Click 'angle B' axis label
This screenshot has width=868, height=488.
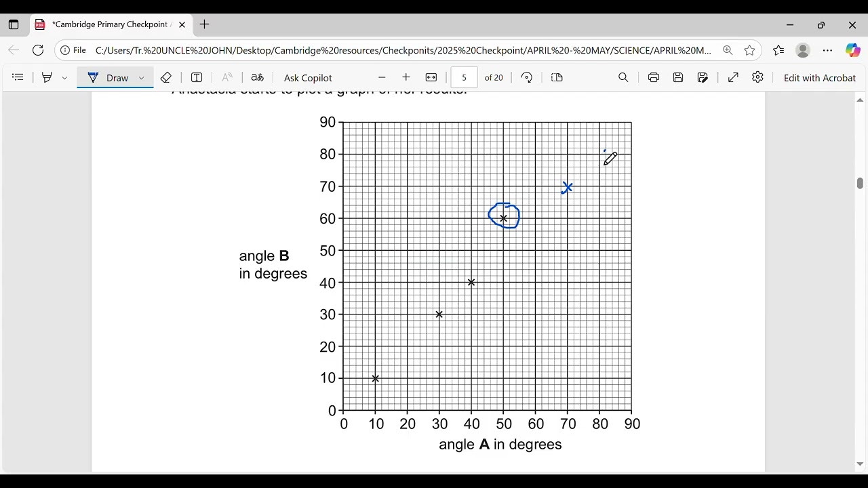point(264,256)
